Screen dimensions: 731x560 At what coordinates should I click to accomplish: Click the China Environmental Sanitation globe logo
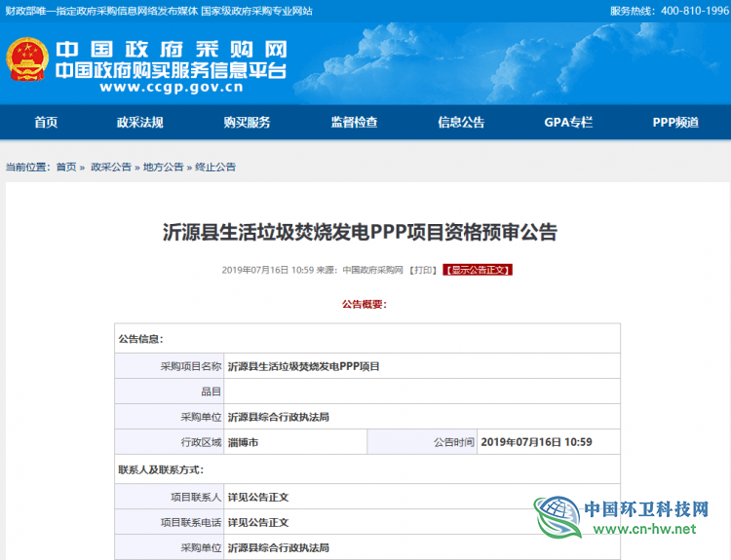click(555, 518)
